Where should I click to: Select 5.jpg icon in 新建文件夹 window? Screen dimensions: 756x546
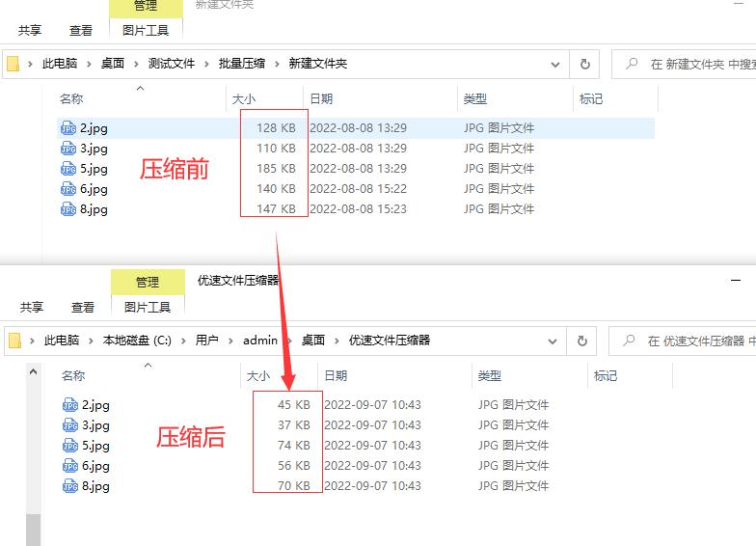[68, 169]
